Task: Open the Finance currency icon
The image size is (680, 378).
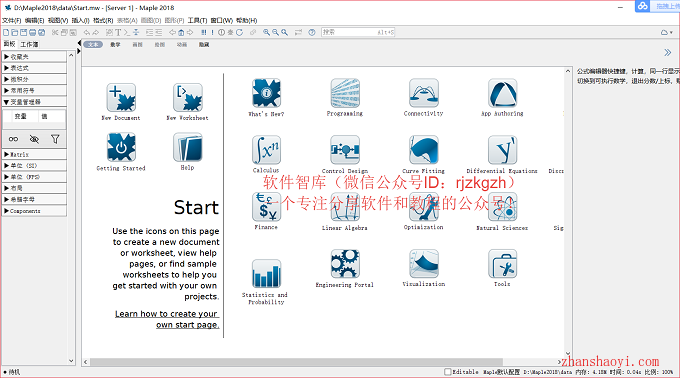Action: pos(266,206)
